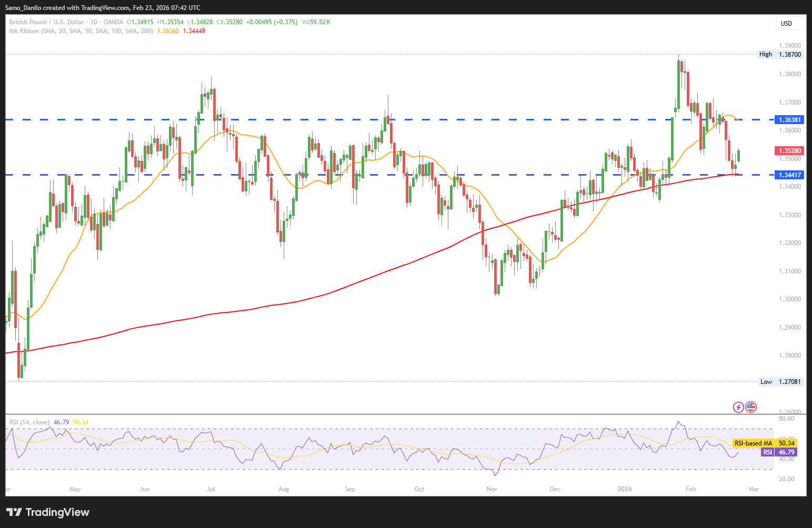Click the TradingView logo at the bottom left
The width and height of the screenshot is (812, 528).
(x=48, y=512)
